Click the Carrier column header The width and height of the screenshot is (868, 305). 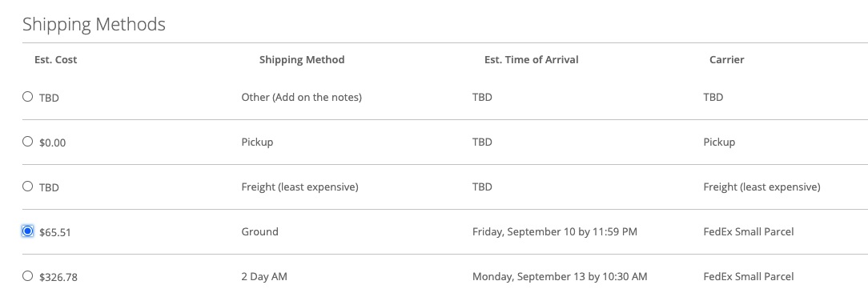727,60
